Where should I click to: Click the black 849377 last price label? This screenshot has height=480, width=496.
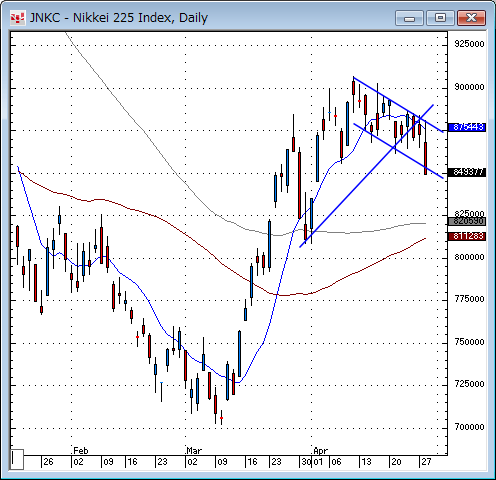point(468,172)
